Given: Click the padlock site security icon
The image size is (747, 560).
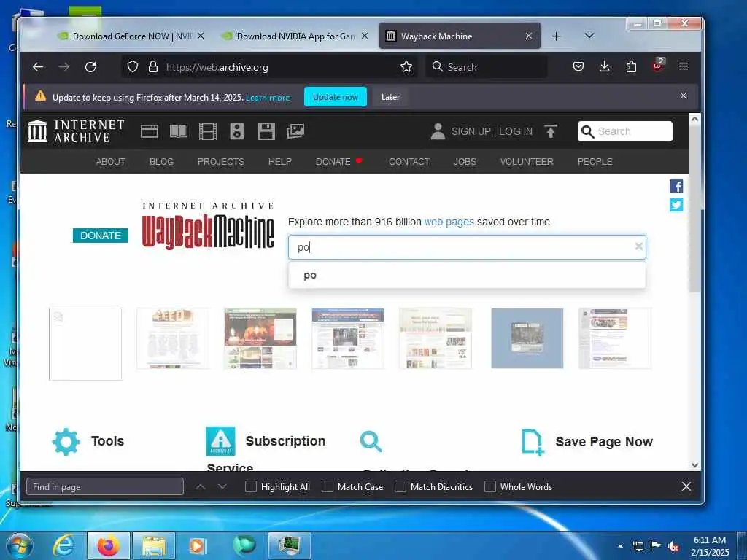Looking at the screenshot, I should point(153,66).
